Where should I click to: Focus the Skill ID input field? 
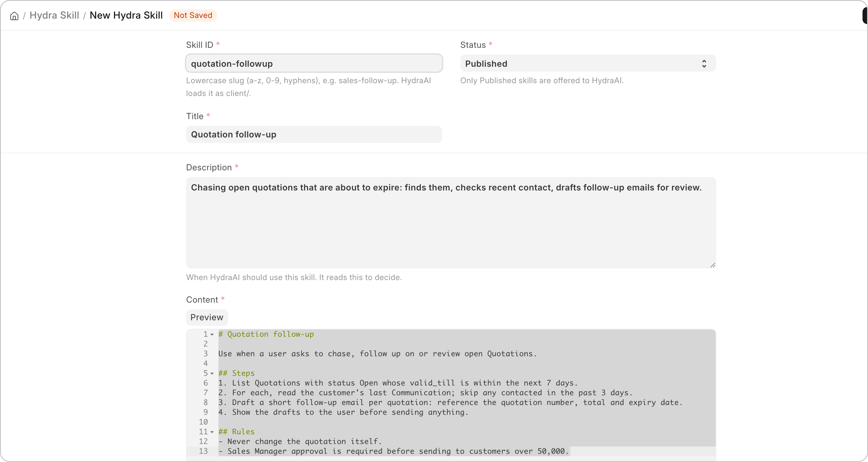pos(314,63)
